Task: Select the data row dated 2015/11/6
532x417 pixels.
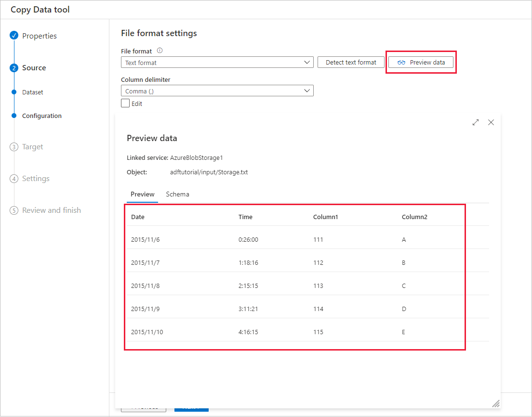Action: coord(289,239)
